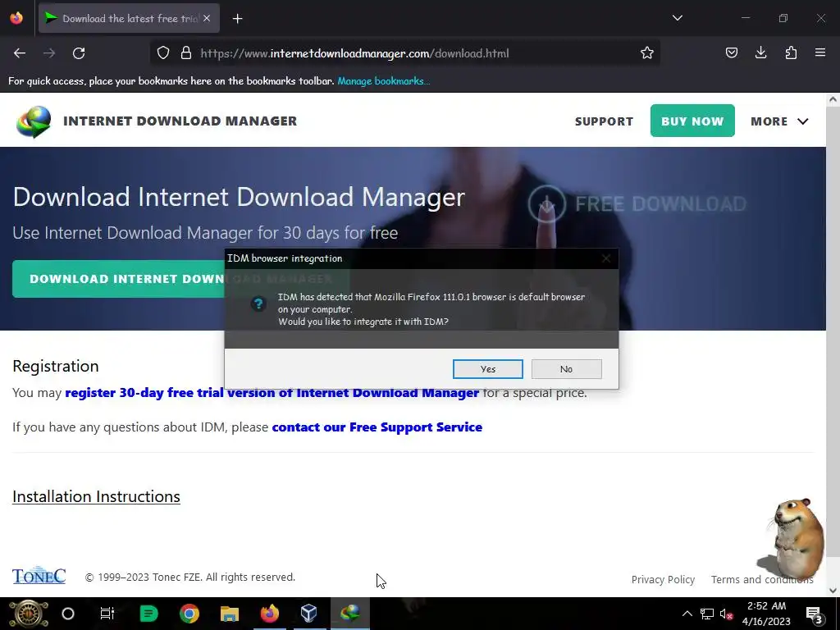Open Task View on the taskbar
The width and height of the screenshot is (840, 630).
coord(107,614)
